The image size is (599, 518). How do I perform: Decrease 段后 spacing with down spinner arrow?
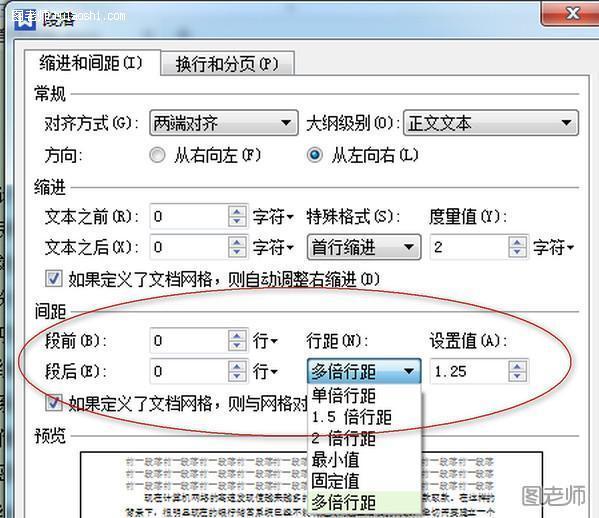click(237, 376)
